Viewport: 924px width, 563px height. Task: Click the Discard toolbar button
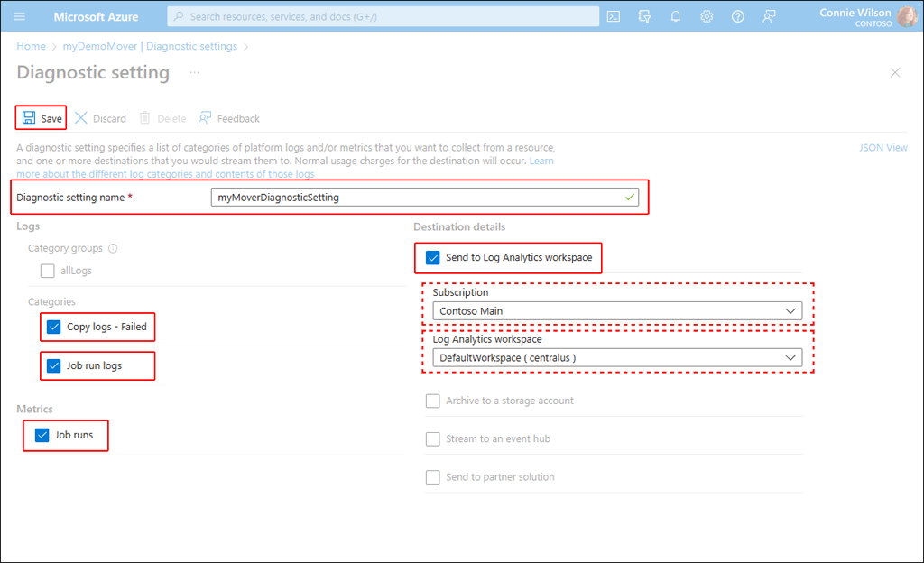(101, 118)
